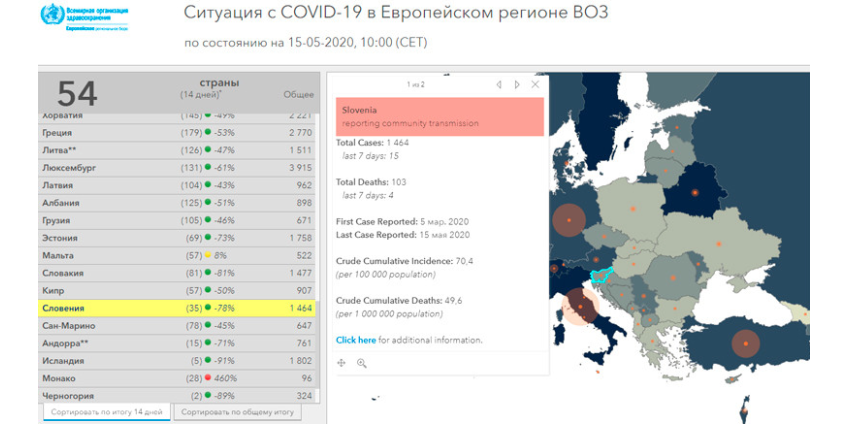Click Monaco's red trend indicator dot

(x=208, y=379)
